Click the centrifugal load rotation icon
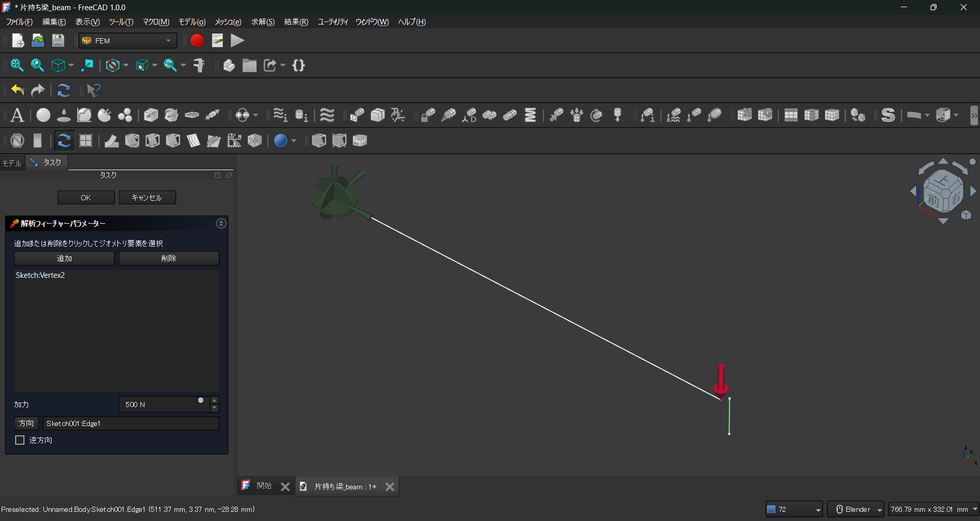Viewport: 980px width, 521px height. 597,115
